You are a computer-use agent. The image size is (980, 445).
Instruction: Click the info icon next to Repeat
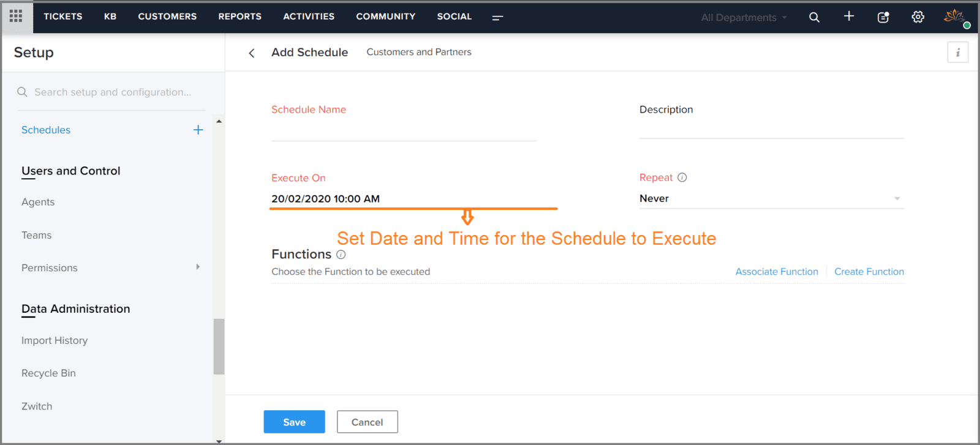682,178
